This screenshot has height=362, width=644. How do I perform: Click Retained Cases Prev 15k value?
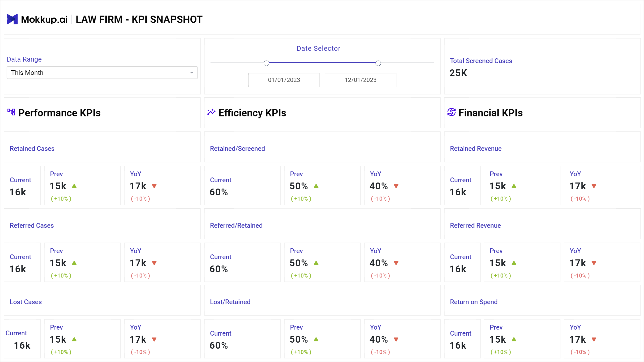[x=58, y=186]
